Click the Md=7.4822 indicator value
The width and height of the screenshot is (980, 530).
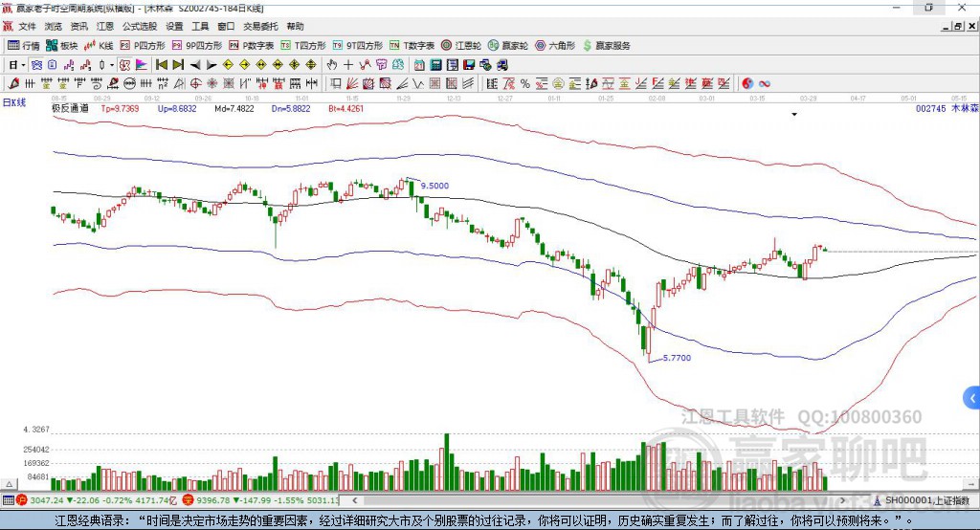[x=234, y=108]
